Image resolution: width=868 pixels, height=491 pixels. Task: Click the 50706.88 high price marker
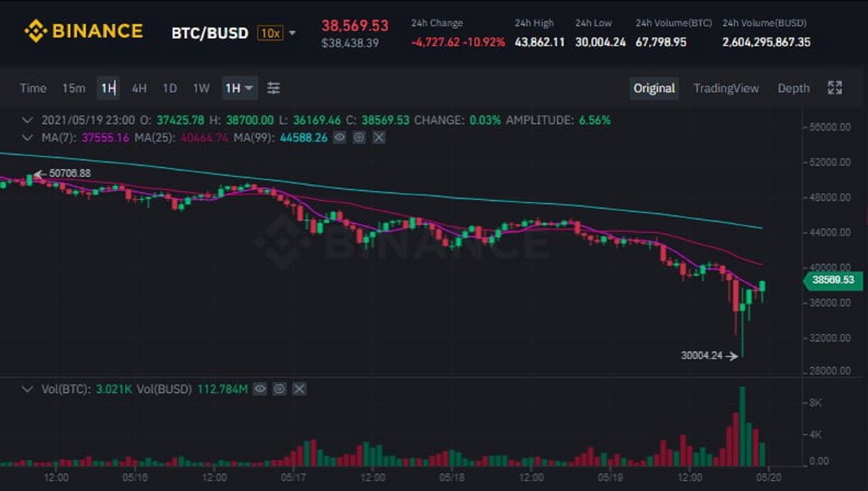coord(70,173)
